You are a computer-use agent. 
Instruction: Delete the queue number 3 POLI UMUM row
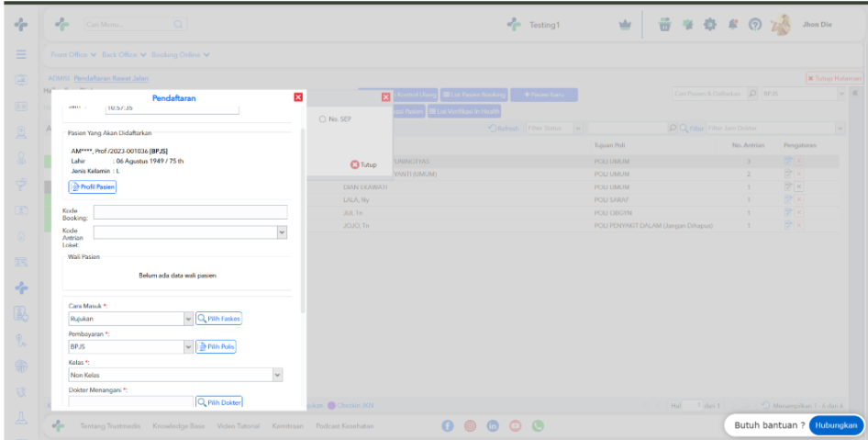tap(799, 162)
